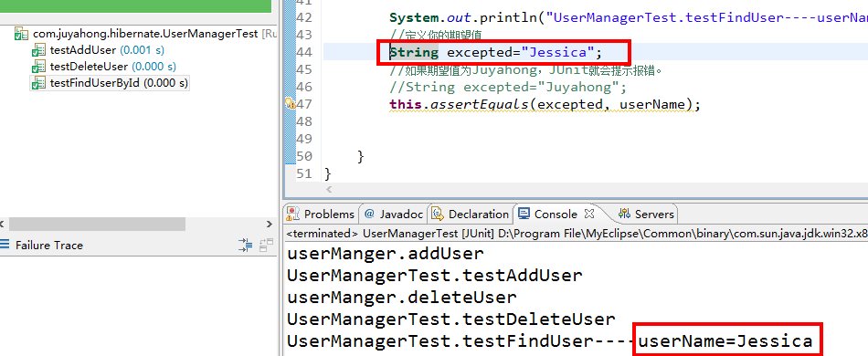Toggle the stack trace filter icon
868x356 pixels.
[245, 245]
